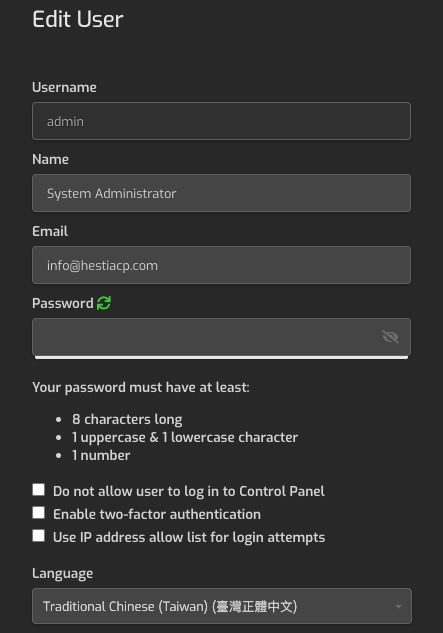Screen dimensions: 443x633
Task: Click the Email field label
Action: click(50, 231)
